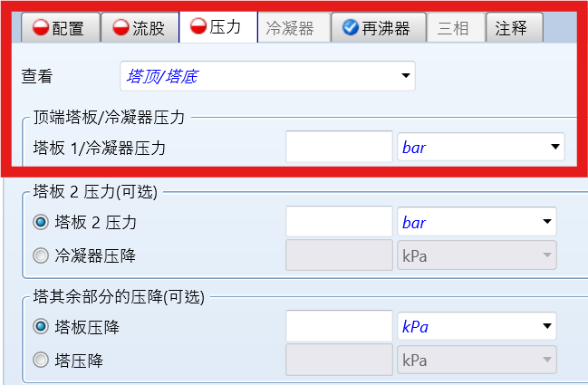Open the 注释 tab
The width and height of the screenshot is (588, 385).
[512, 28]
